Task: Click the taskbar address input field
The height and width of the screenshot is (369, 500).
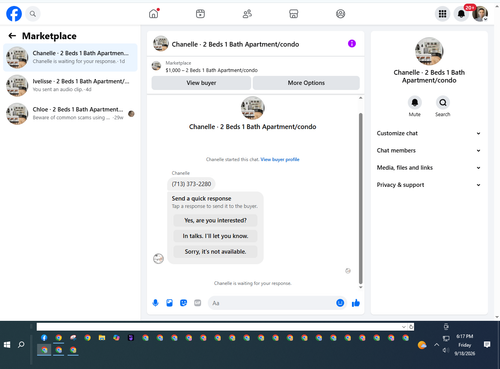Action: pyautogui.click(x=219, y=327)
